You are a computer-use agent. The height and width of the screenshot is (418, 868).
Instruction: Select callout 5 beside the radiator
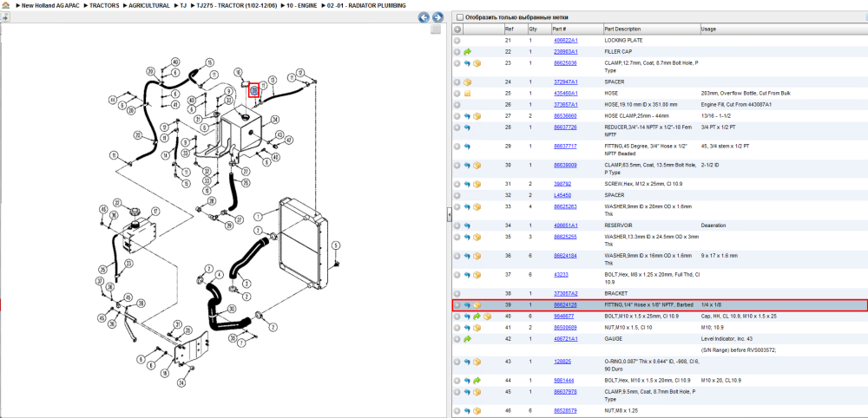[x=335, y=245]
